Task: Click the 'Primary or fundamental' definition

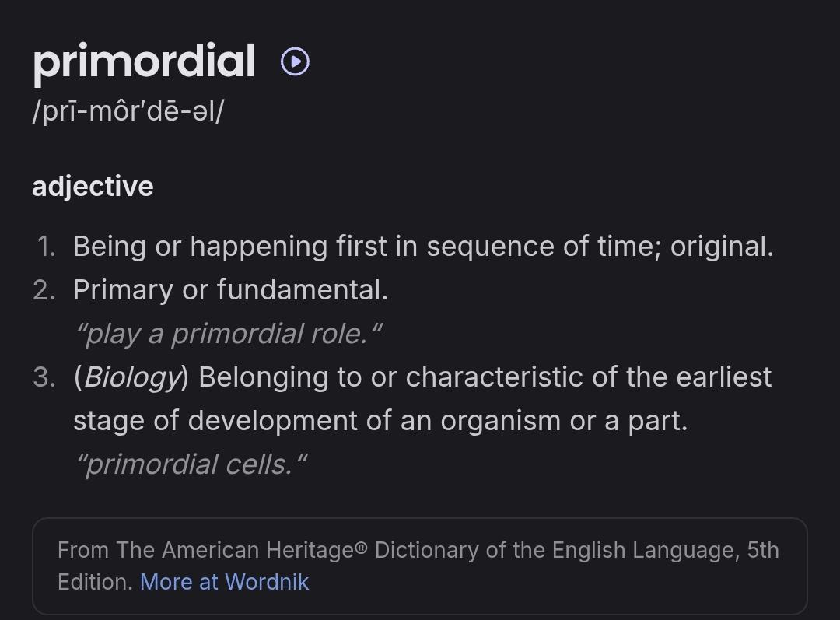Action: coord(230,290)
